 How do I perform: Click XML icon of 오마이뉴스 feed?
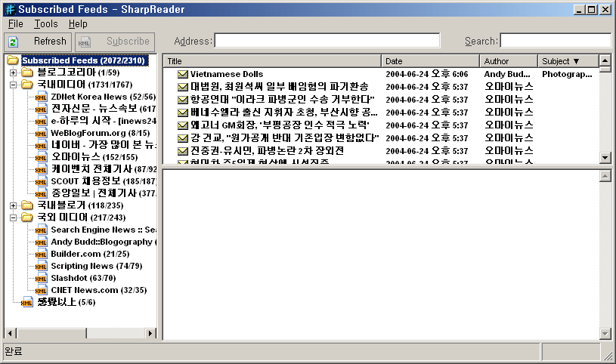[x=41, y=158]
